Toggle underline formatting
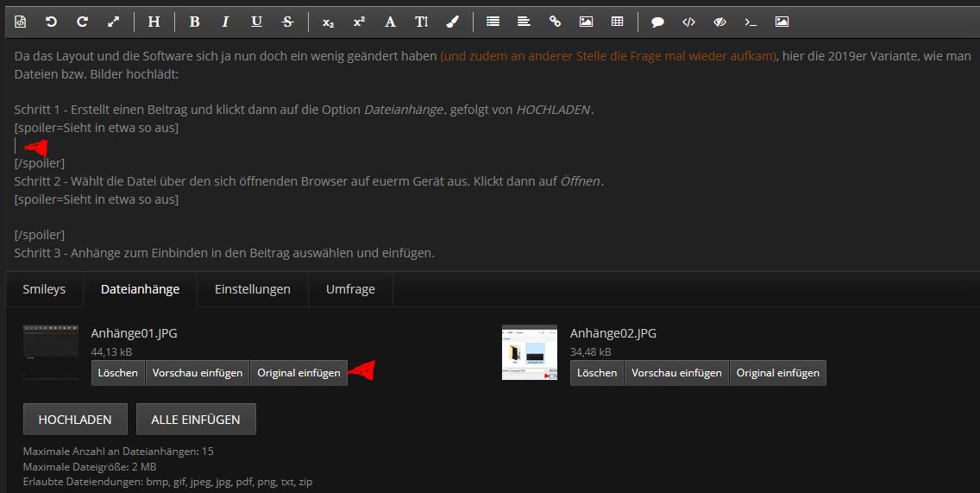The image size is (980, 493). (x=256, y=22)
